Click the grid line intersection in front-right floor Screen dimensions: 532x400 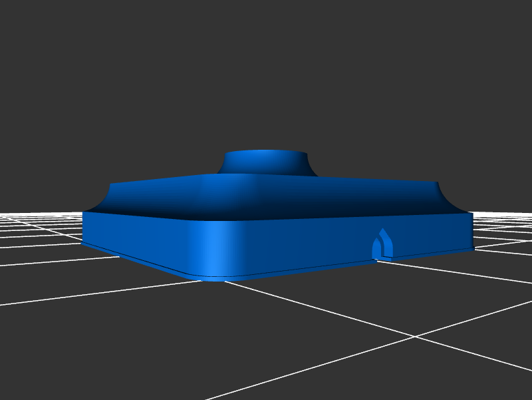click(417, 337)
